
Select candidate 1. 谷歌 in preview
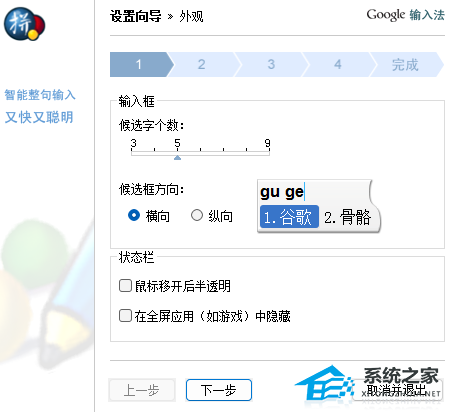[x=289, y=217]
